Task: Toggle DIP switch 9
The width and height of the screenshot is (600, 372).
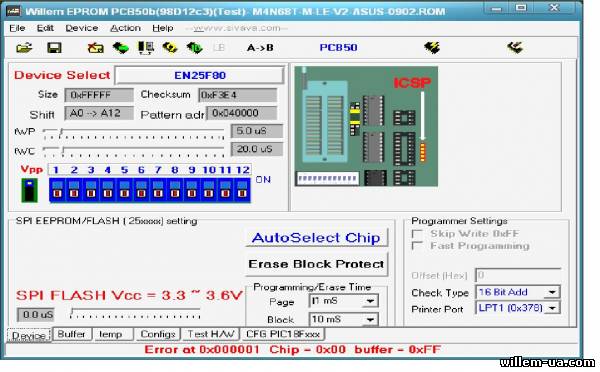Action: [x=192, y=190]
